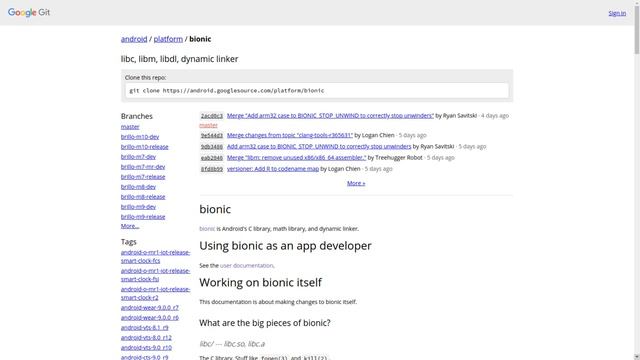The height and width of the screenshot is (360, 640).
Task: Go to the android breadcrumb
Action: click(x=134, y=39)
